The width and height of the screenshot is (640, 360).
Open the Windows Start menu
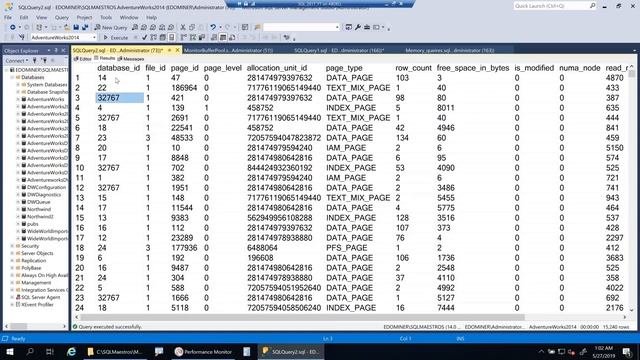(10, 351)
